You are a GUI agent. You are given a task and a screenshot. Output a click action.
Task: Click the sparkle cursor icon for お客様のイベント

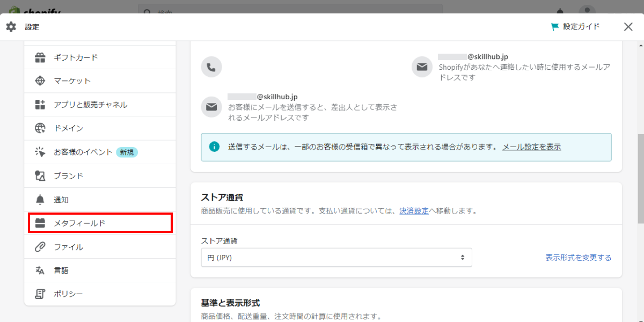(40, 152)
